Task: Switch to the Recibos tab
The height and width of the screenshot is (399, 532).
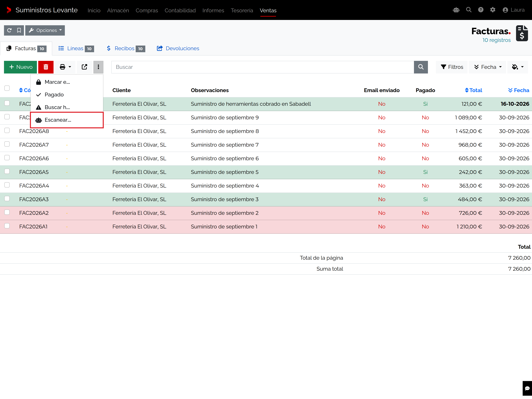Action: 126,49
